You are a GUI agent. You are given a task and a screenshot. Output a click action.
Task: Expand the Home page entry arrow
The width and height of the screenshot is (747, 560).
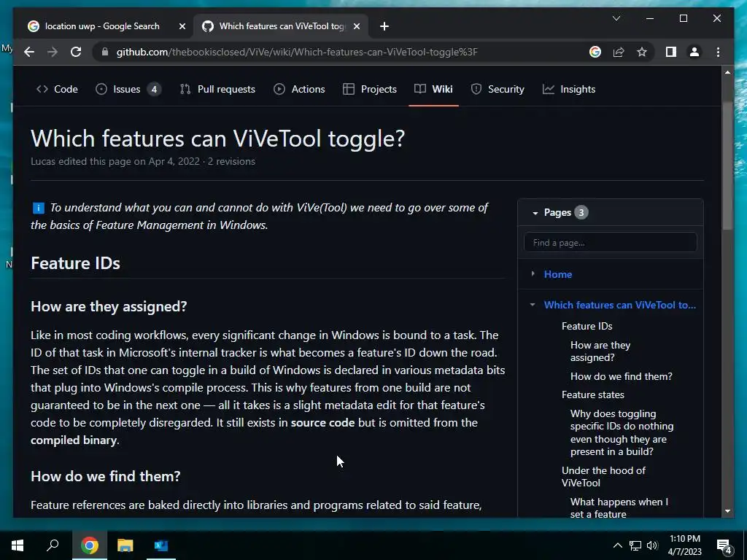tap(533, 274)
